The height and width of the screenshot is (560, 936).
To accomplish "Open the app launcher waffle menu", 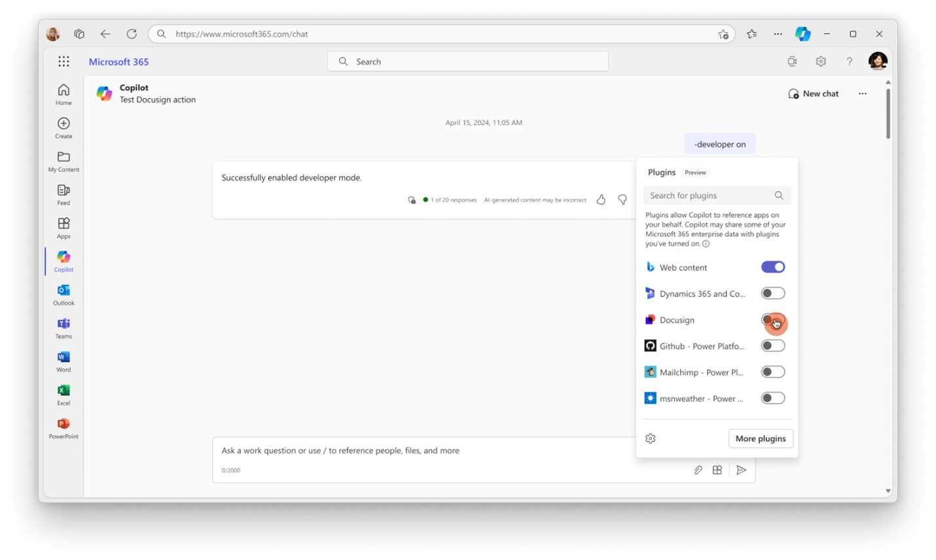I will (63, 61).
